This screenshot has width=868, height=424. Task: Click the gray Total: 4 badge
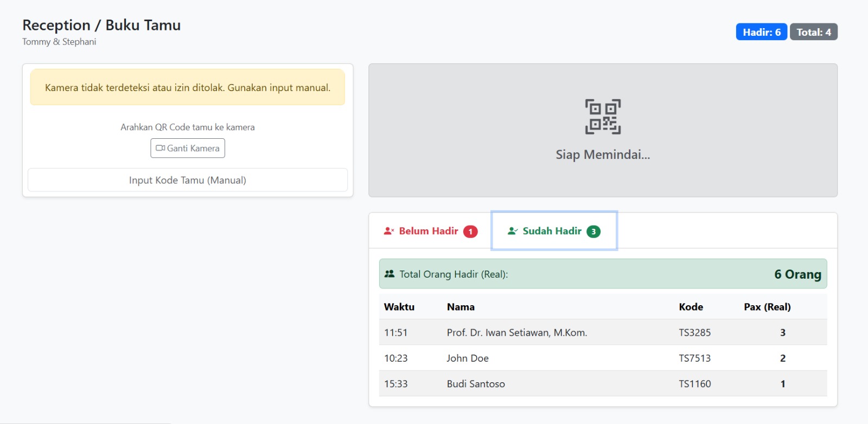(x=813, y=32)
